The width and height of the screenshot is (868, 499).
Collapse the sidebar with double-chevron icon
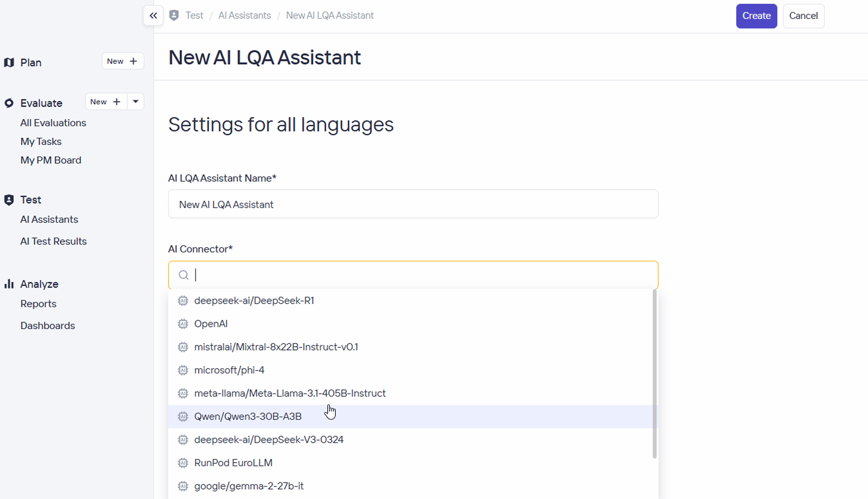(x=153, y=16)
